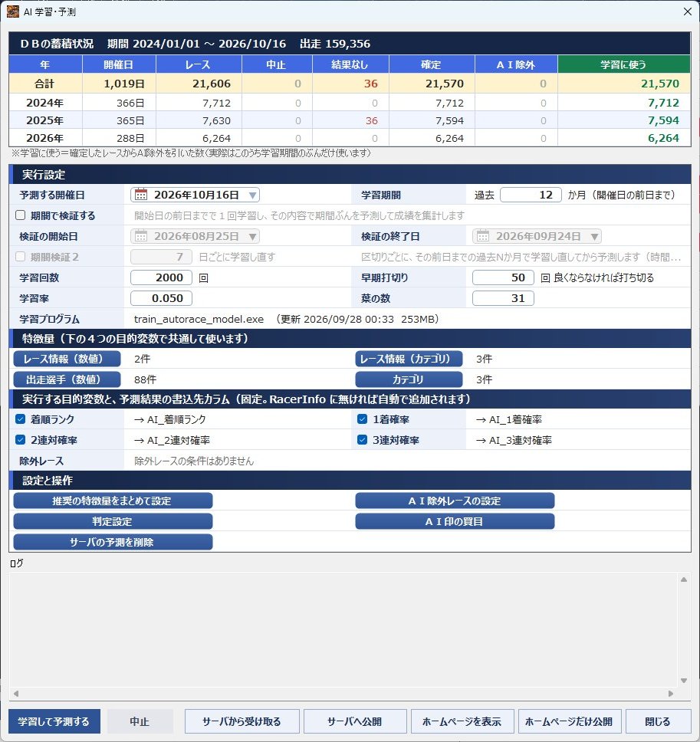Open レース情報（数値） feature settings
Viewport: 700px width, 742px height.
(x=67, y=360)
